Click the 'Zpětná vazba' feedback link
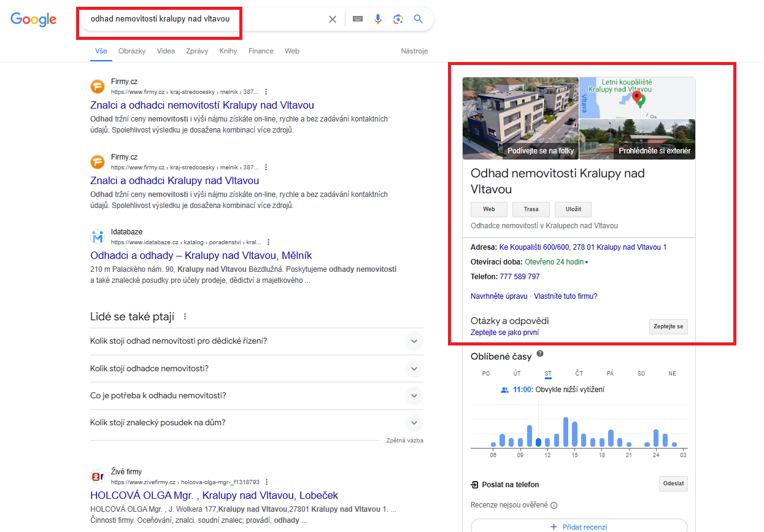 click(x=405, y=441)
